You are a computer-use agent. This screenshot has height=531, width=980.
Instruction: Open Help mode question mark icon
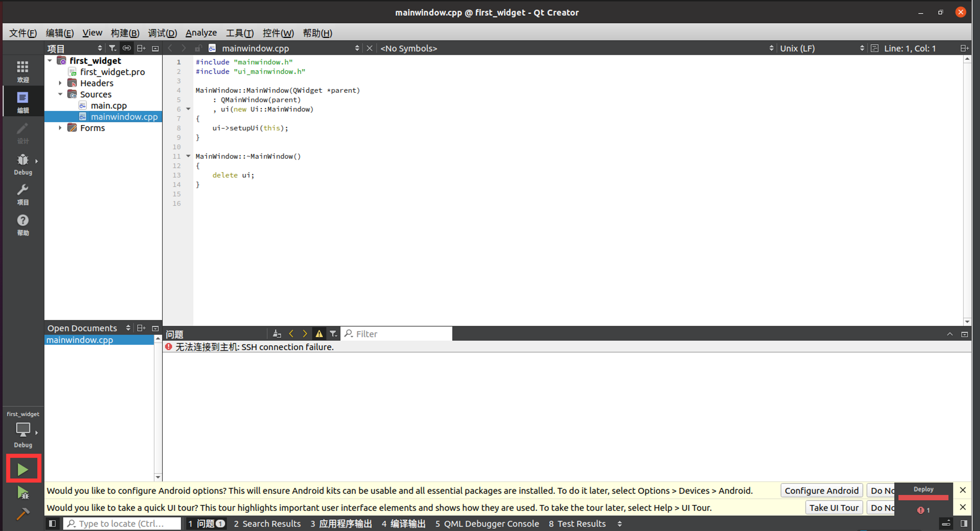tap(23, 225)
